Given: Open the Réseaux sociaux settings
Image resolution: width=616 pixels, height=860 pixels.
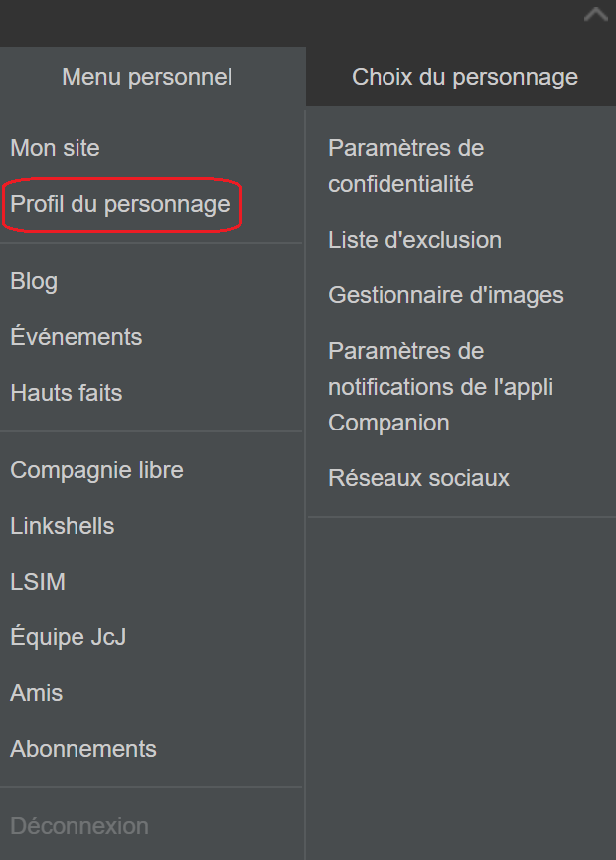Looking at the screenshot, I should [x=418, y=478].
